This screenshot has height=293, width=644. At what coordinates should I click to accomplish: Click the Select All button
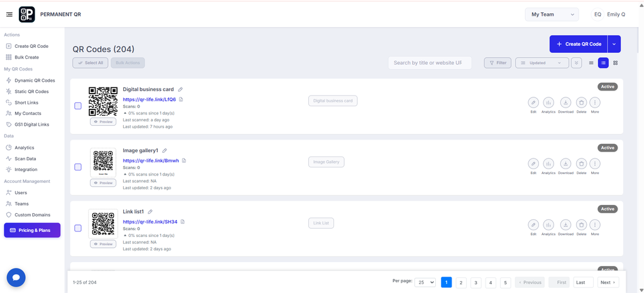(91, 63)
